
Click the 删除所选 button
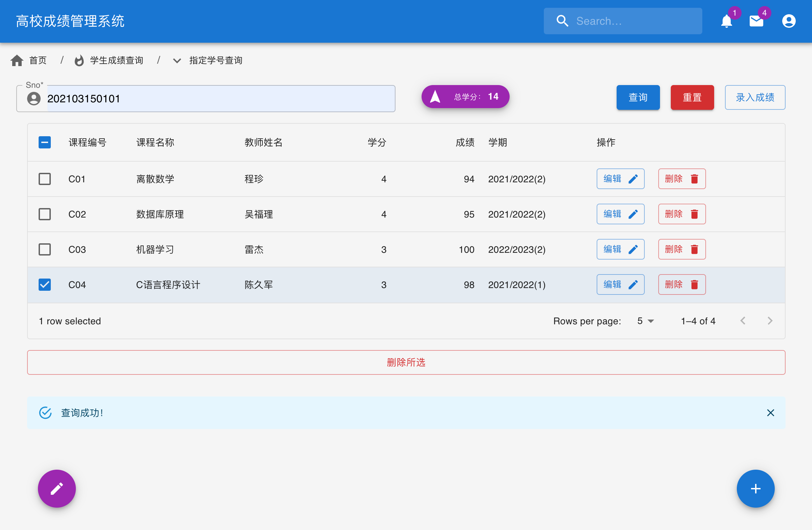pyautogui.click(x=406, y=362)
